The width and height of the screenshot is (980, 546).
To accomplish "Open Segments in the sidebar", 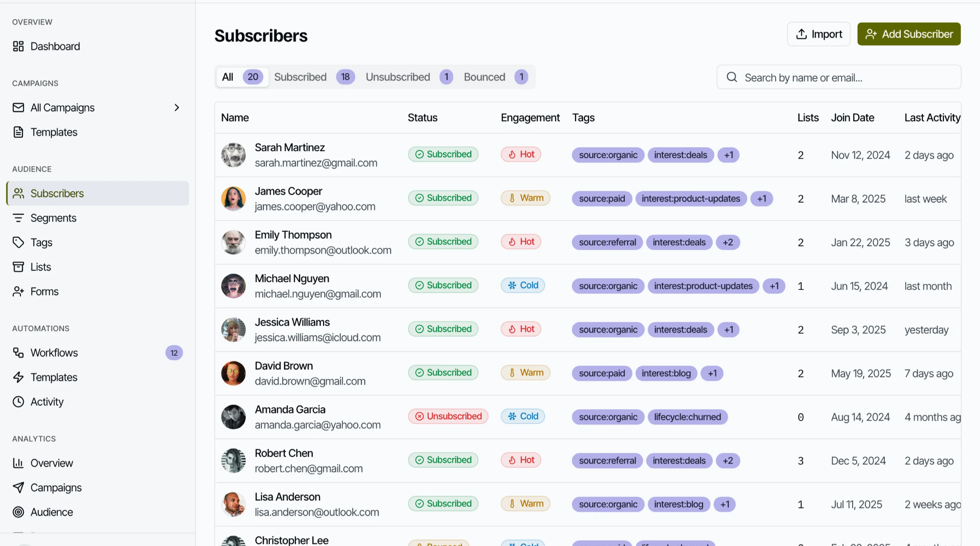I will [98, 218].
